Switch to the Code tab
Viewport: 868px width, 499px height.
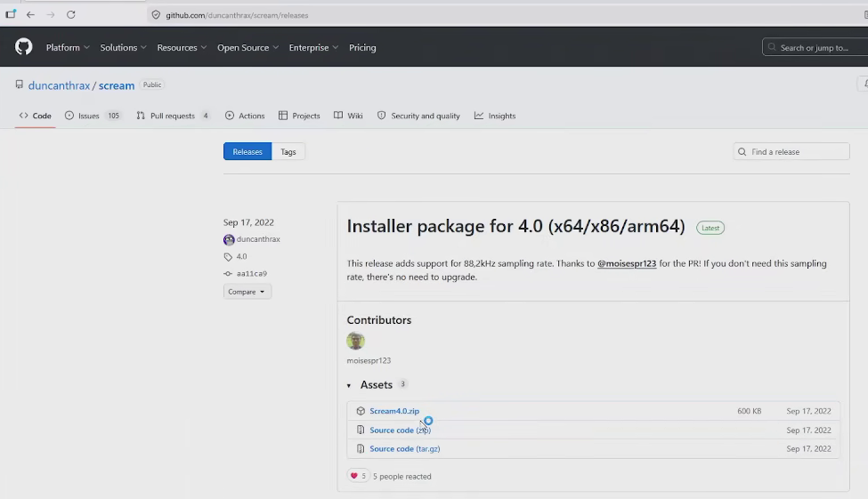tap(35, 116)
